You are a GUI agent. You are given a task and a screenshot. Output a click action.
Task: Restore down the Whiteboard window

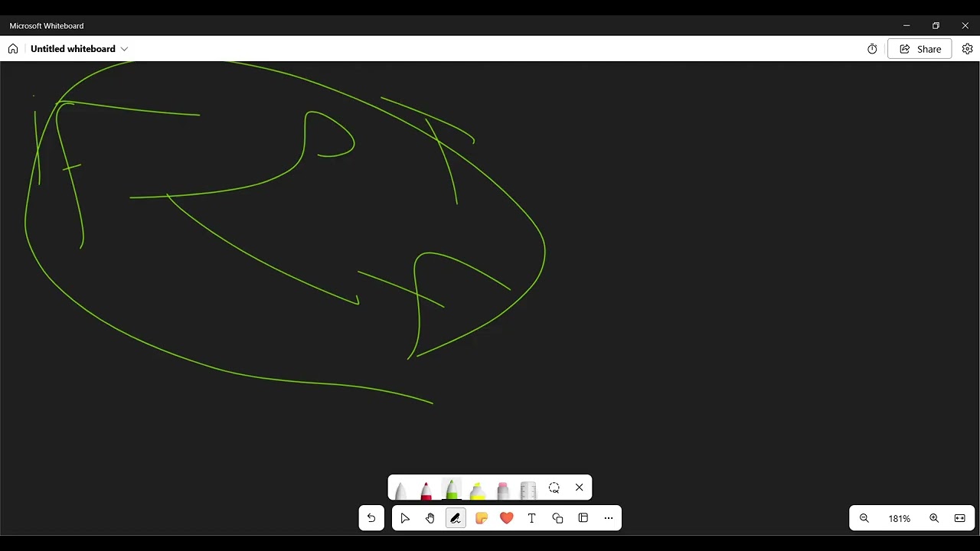click(x=936, y=25)
